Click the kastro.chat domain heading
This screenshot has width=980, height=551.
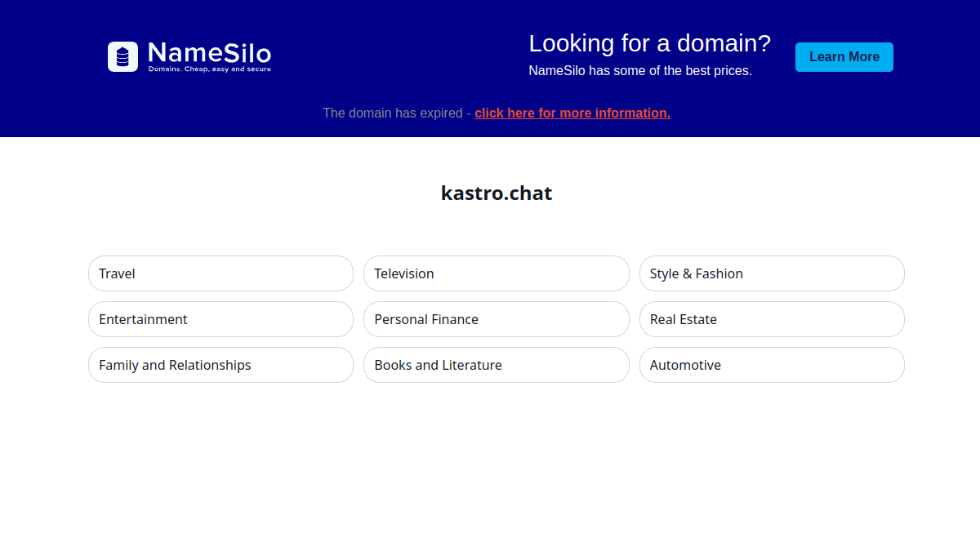497,193
